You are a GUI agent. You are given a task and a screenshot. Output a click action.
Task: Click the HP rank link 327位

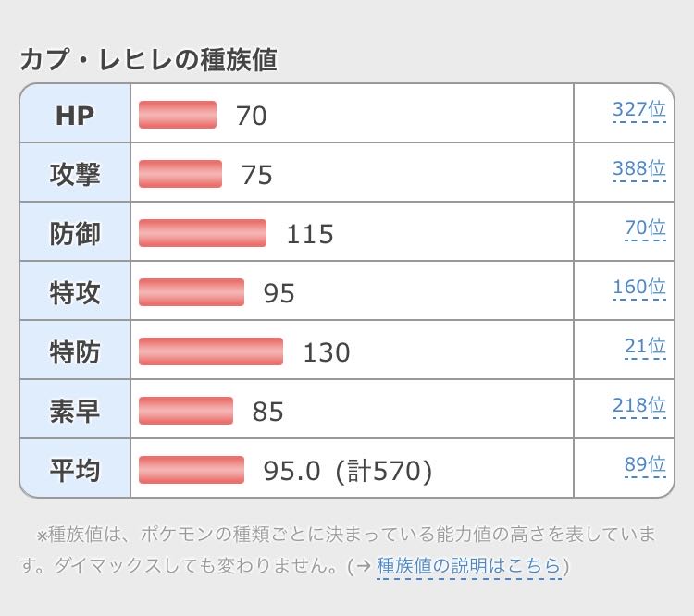(638, 110)
